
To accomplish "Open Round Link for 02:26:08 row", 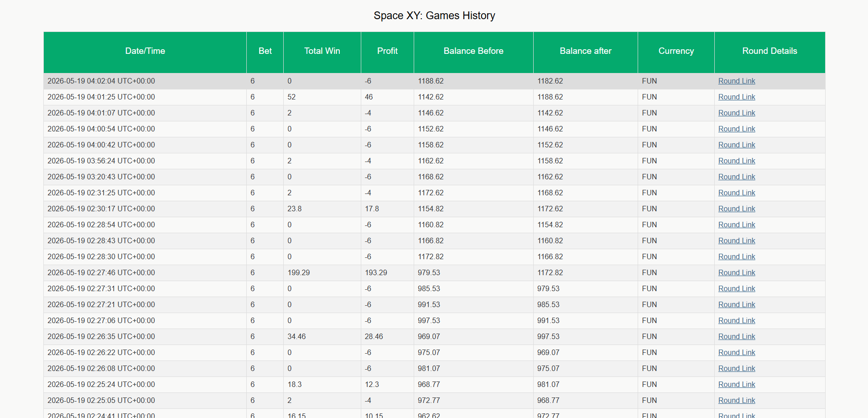I will (x=737, y=368).
